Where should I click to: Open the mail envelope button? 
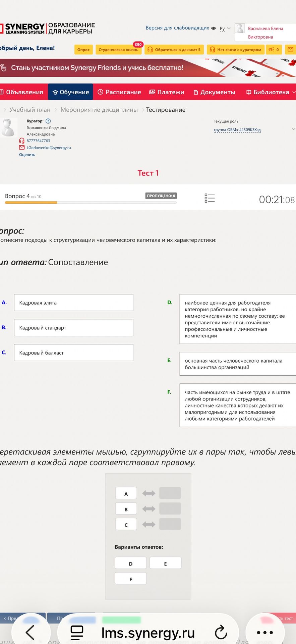click(x=290, y=49)
